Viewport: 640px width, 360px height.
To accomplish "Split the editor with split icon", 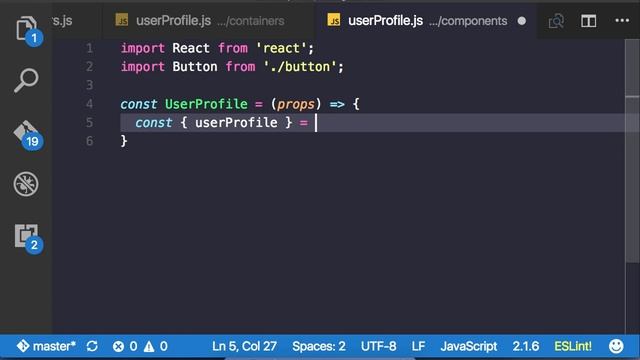I will 589,21.
